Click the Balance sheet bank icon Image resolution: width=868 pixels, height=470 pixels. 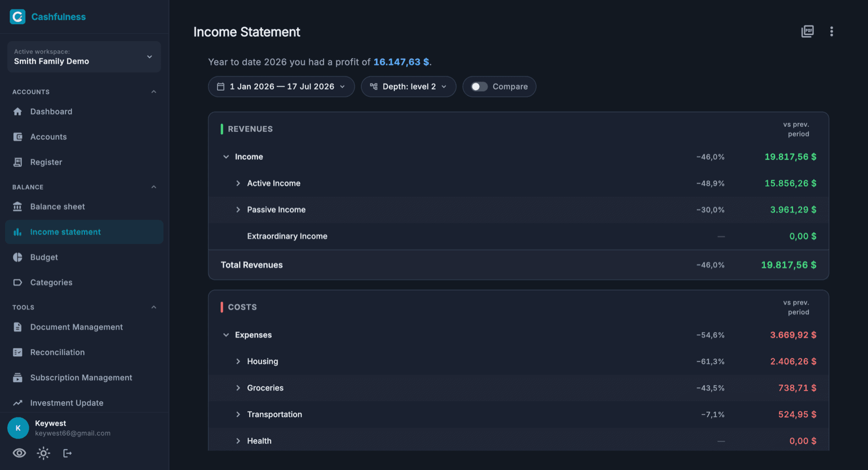click(17, 207)
